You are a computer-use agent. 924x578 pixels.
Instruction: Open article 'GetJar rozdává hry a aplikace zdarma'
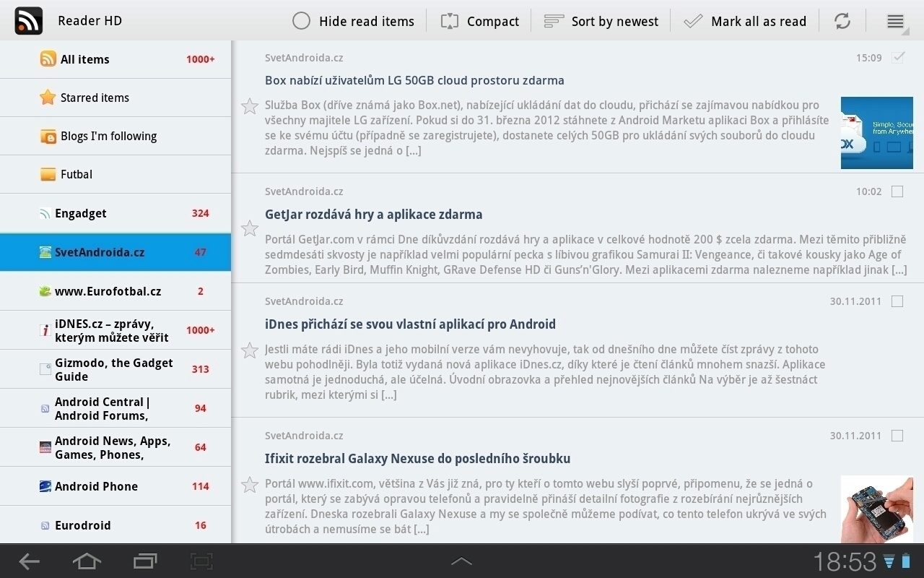(373, 215)
